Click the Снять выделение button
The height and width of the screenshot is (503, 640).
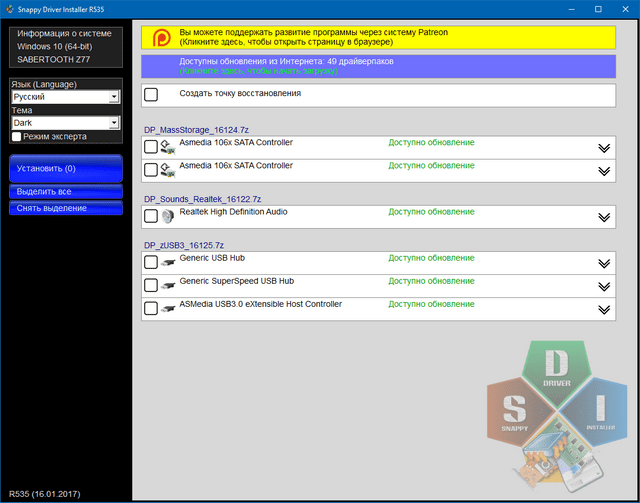(x=66, y=208)
